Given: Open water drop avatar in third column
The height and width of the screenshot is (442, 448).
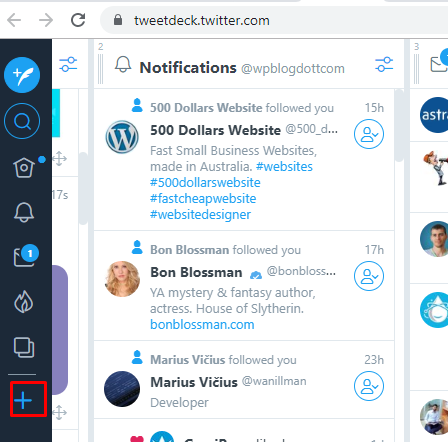Looking at the screenshot, I should click(434, 310).
